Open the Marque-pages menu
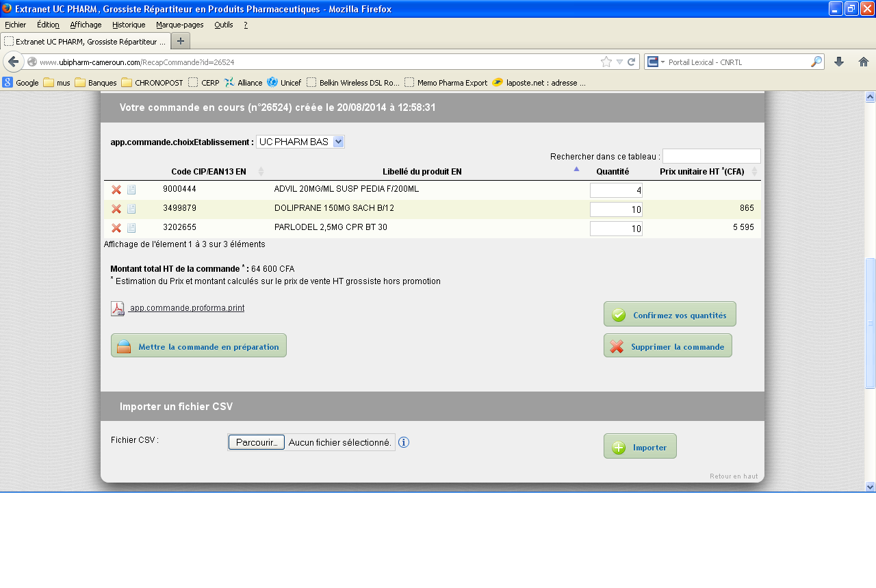876x588 pixels. click(x=180, y=25)
